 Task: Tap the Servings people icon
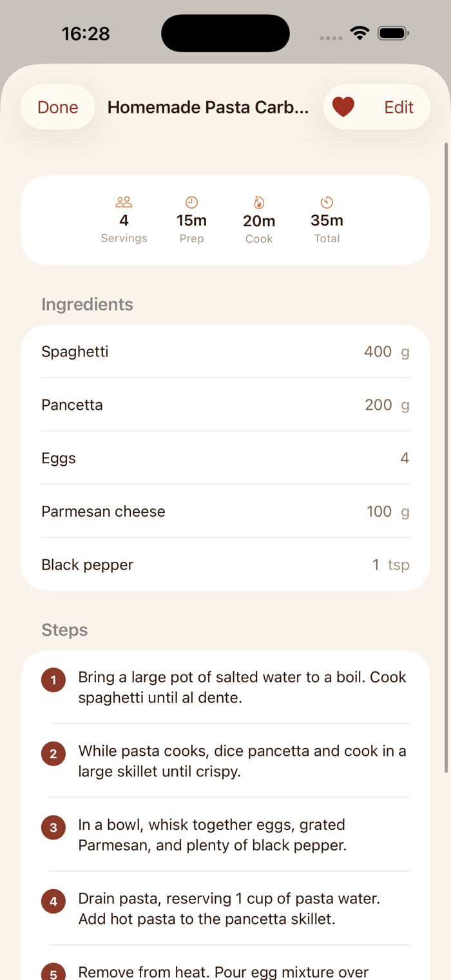(x=124, y=202)
